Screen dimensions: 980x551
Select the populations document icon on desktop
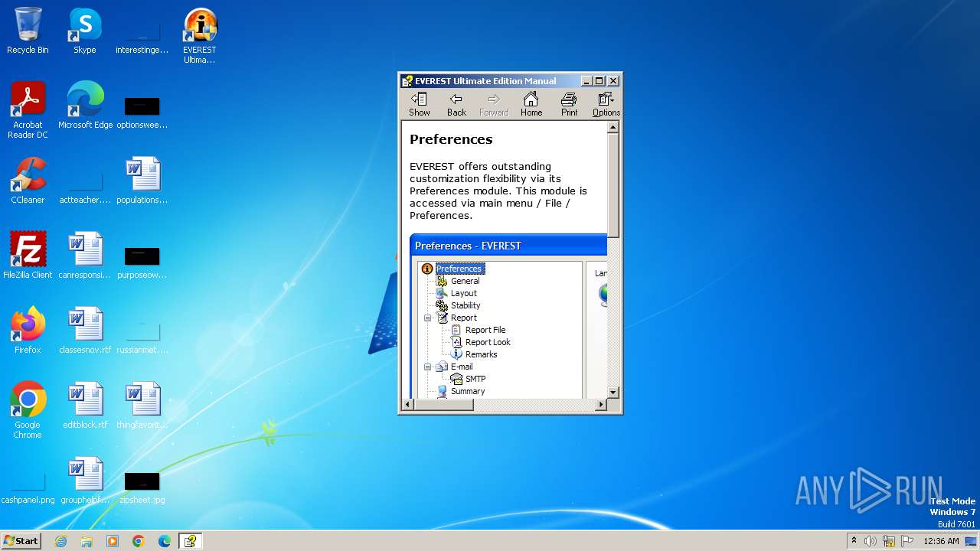coord(142,181)
